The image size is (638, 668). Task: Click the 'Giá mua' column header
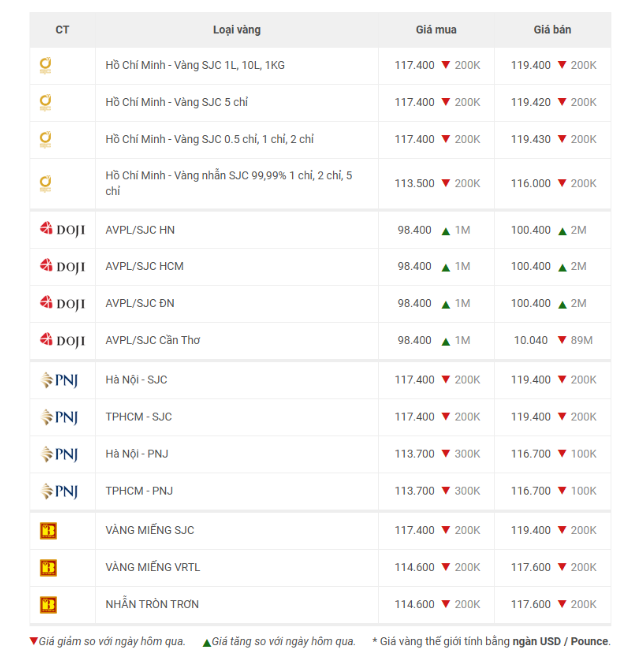click(x=436, y=30)
